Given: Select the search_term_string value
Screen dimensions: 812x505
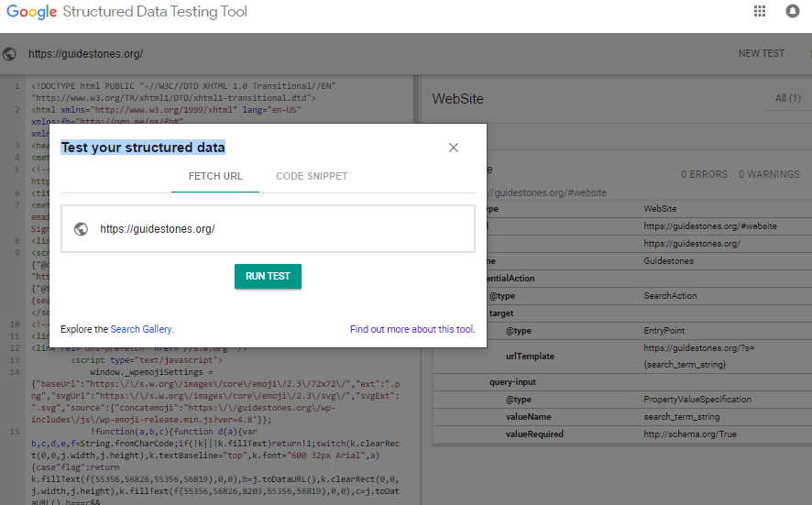Looking at the screenshot, I should click(x=682, y=417).
